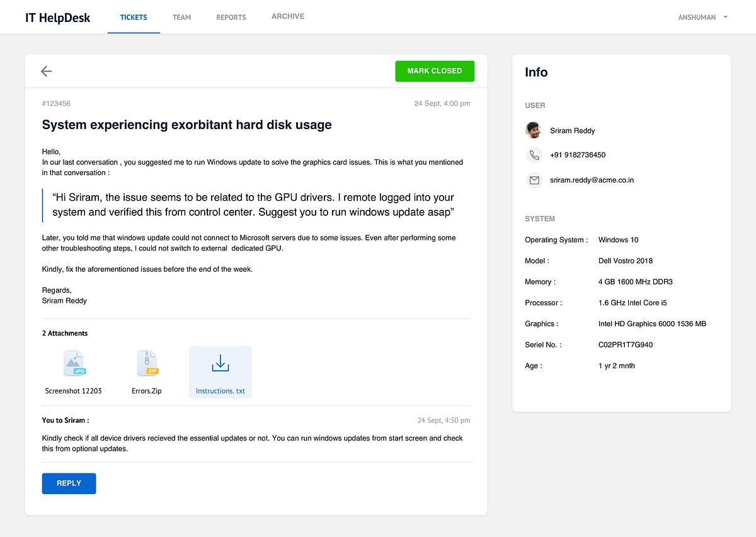The width and height of the screenshot is (756, 537).
Task: Click the phone icon beside the user's number
Action: point(534,155)
